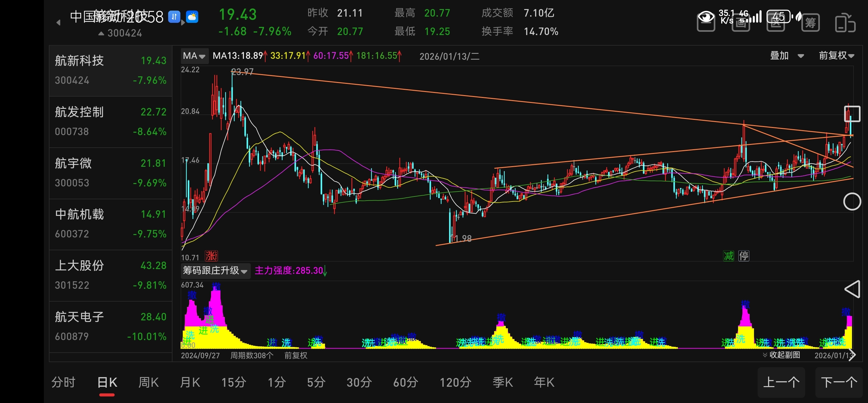Open the 筹码跟庄升级 indicator dropdown

pyautogui.click(x=215, y=271)
